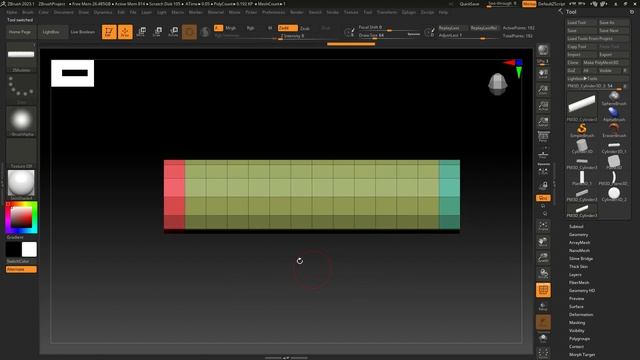The image size is (640, 360).
Task: Click the BPR render icon
Action: [x=543, y=50]
